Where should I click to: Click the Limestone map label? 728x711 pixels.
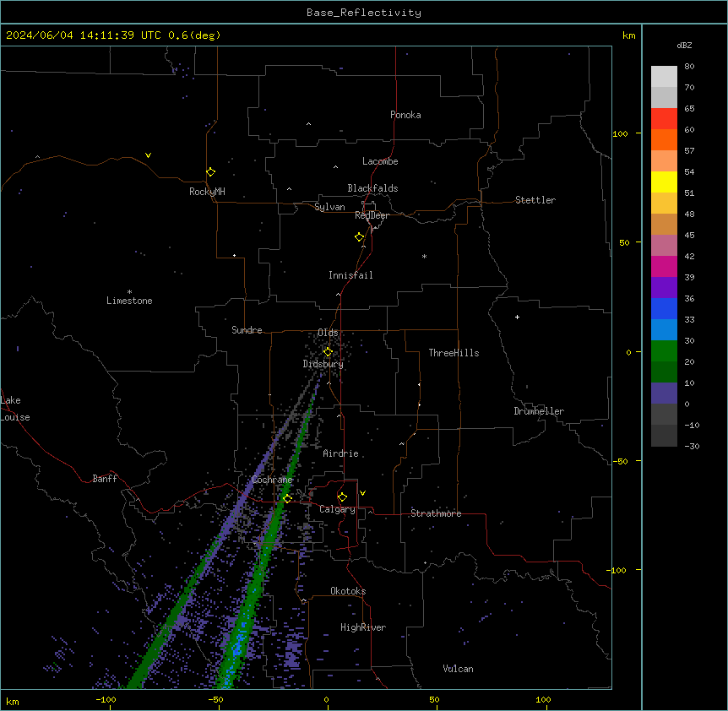(x=129, y=301)
